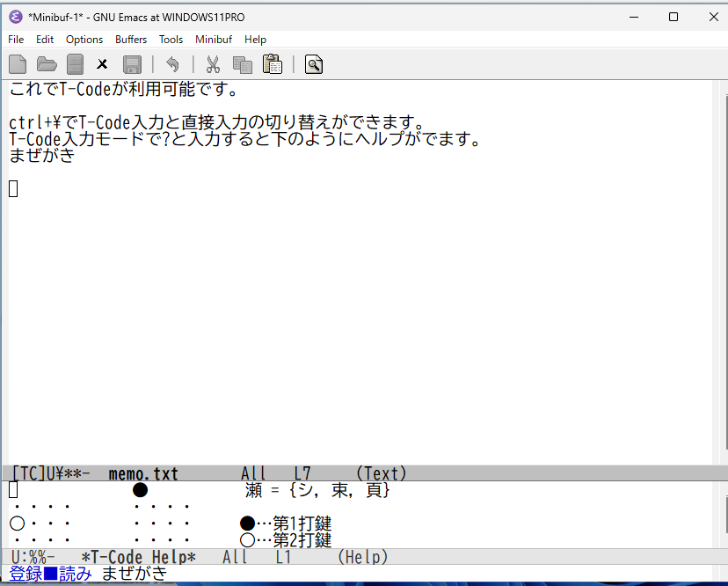Click the まぜがき line in memo.txt
728x586 pixels.
[x=42, y=155]
